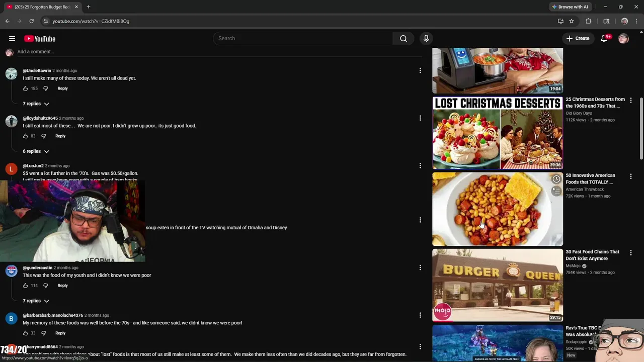Image resolution: width=644 pixels, height=362 pixels.
Task: Open options menu for @LuoJun2 comment
Action: point(420,165)
